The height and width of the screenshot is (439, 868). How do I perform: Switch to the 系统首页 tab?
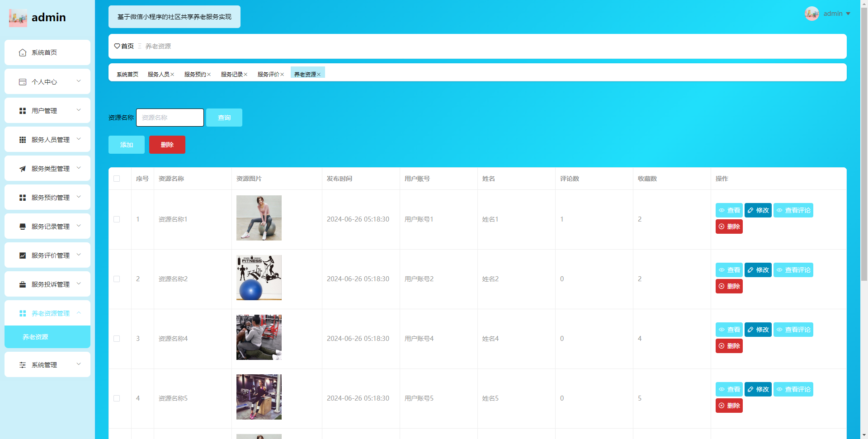point(127,75)
